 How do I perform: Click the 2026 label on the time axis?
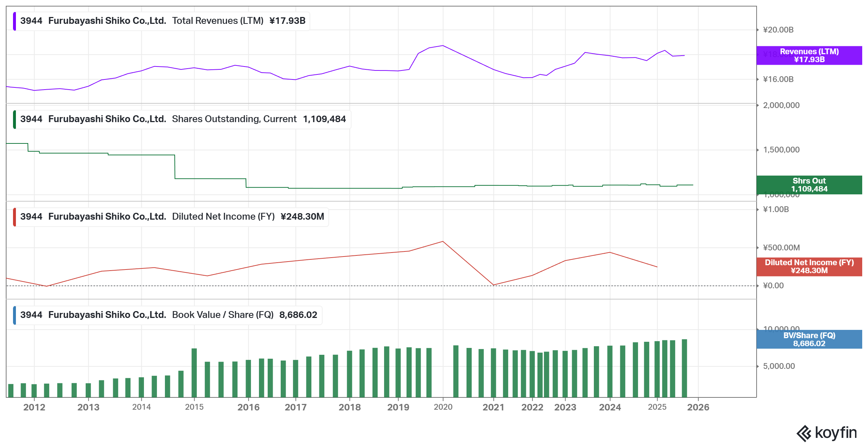click(x=698, y=407)
